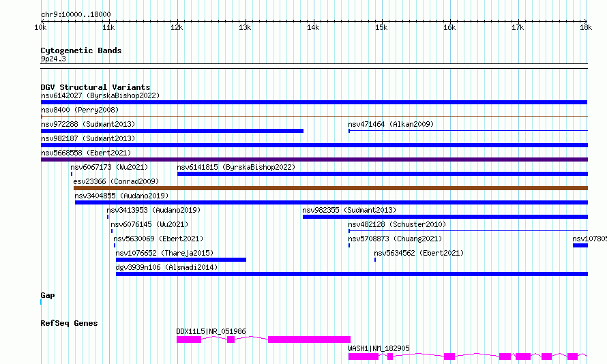Image resolution: width=607 pixels, height=364 pixels.
Task: Select the dgv3939n106 blue variant bar
Action: (x=352, y=274)
